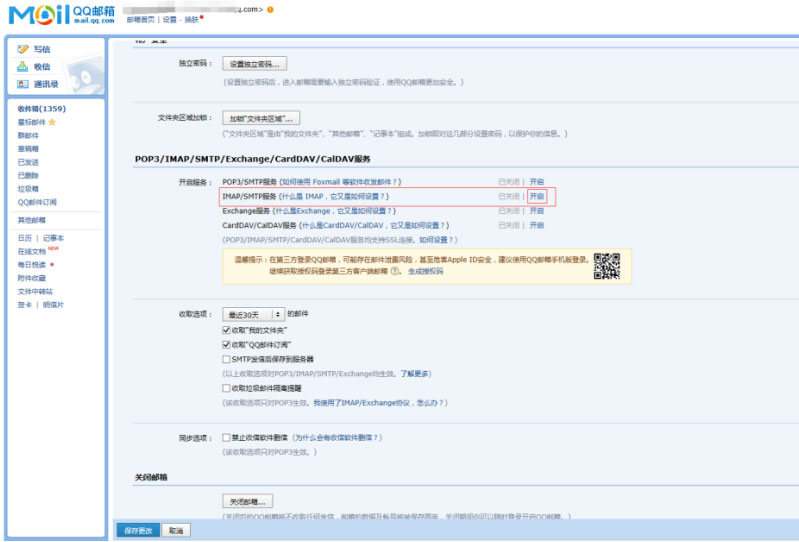Click the QR code in the warning box
Screen dimensions: 799x542
(606, 265)
